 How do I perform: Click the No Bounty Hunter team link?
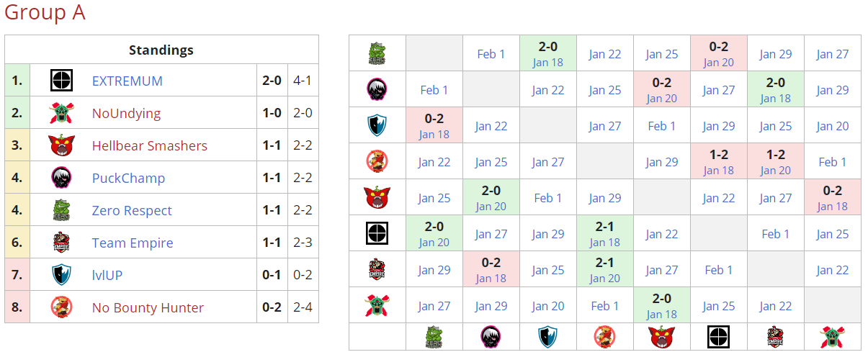coord(148,308)
